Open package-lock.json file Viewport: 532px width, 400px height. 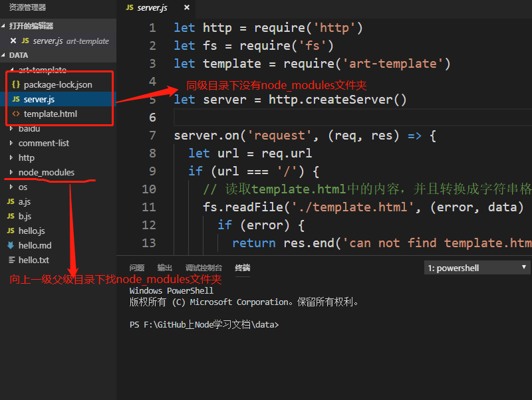58,84
